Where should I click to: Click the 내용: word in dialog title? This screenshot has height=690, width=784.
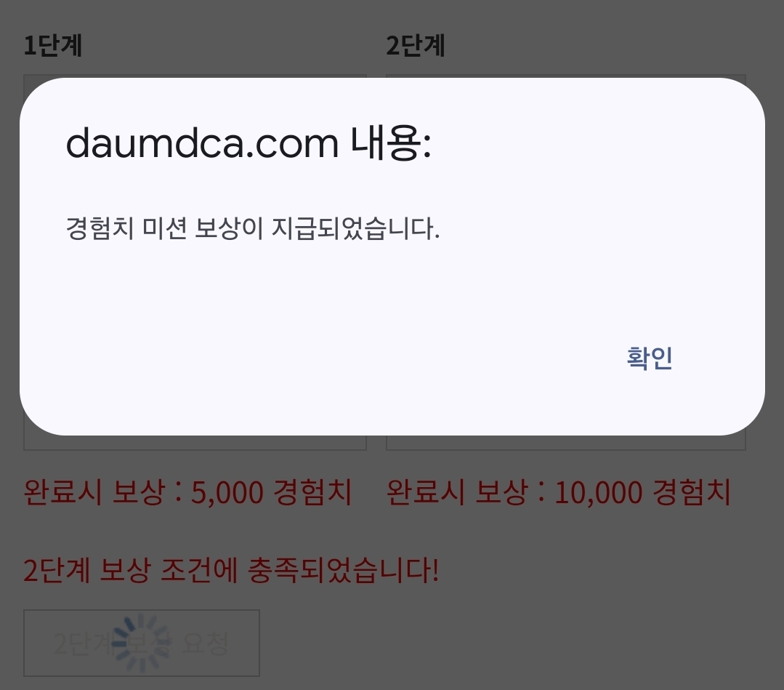point(391,144)
